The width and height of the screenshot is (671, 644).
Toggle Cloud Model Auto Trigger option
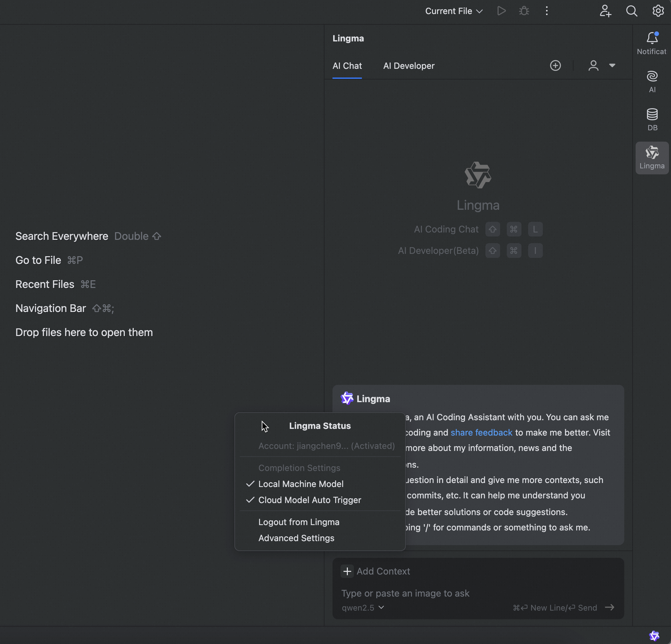tap(320, 500)
